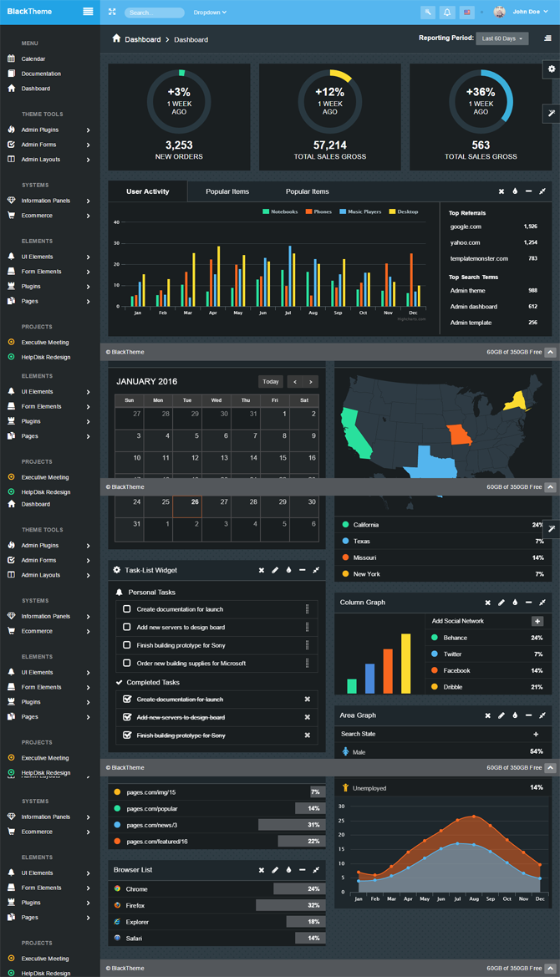Go to previous month in calendar

(295, 381)
